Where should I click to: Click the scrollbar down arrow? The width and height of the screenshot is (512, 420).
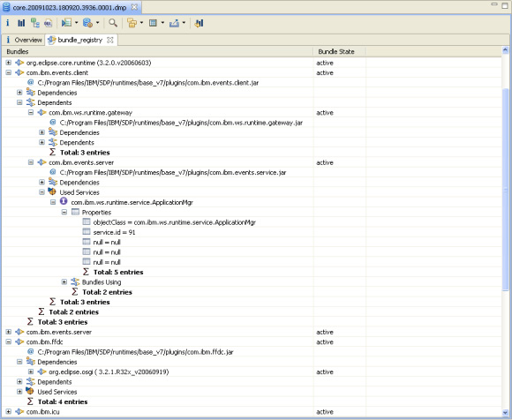[505, 412]
